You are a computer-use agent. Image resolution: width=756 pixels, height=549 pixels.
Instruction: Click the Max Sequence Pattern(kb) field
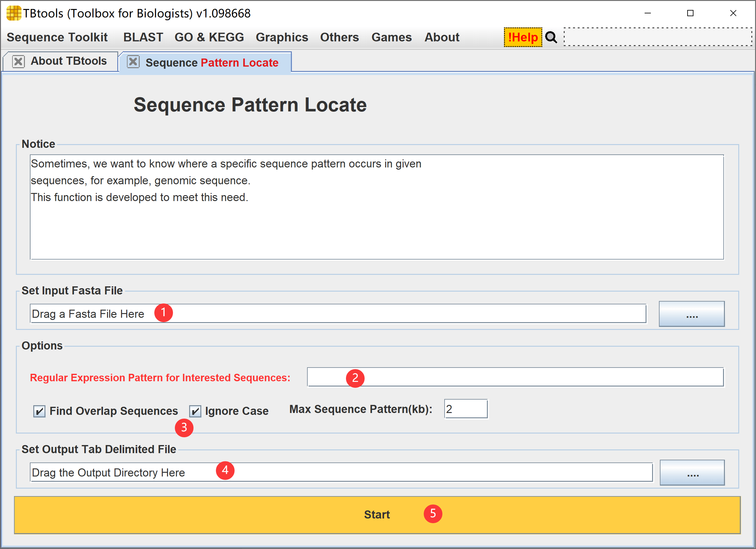pos(465,409)
